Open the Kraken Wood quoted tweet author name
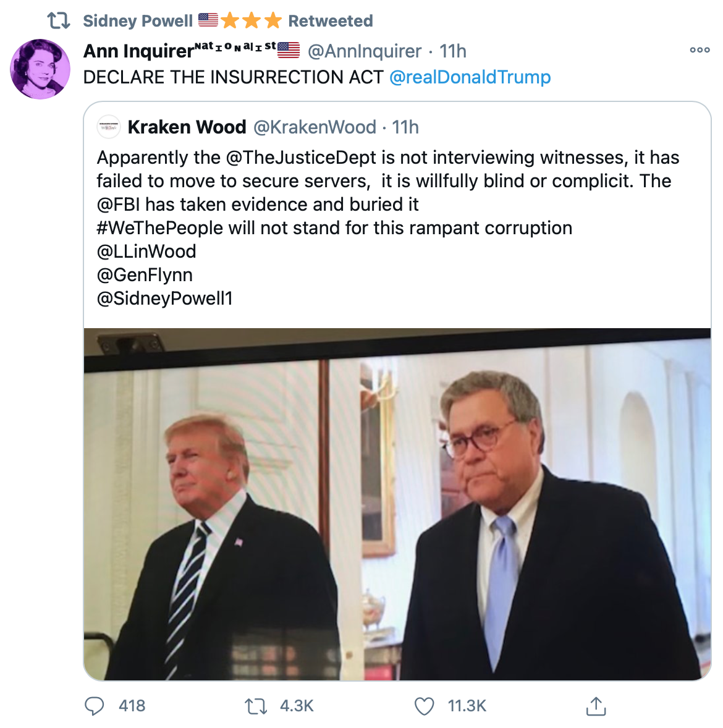This screenshot has width=723, height=728. click(x=187, y=127)
